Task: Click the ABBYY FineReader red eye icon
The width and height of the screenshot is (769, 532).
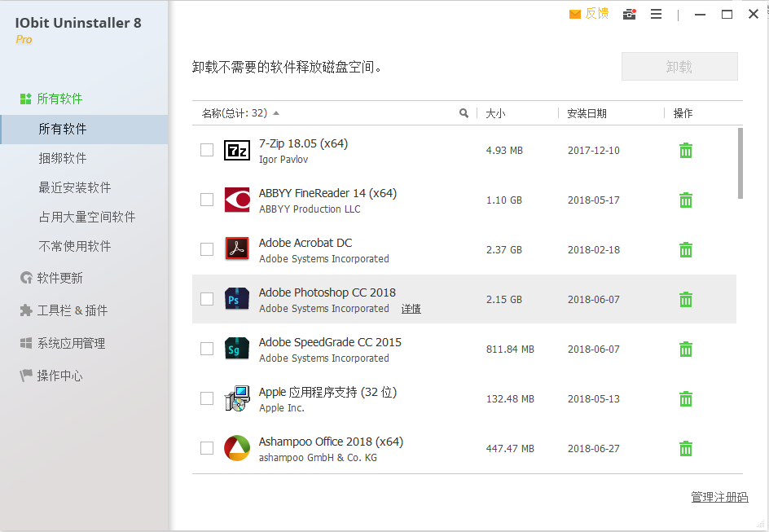Action: 237,200
